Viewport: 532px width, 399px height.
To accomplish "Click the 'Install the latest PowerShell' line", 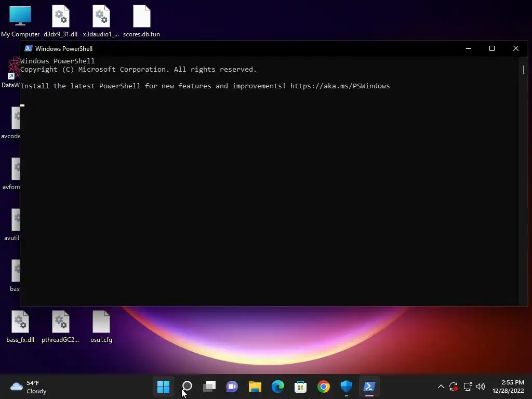I will [x=205, y=86].
